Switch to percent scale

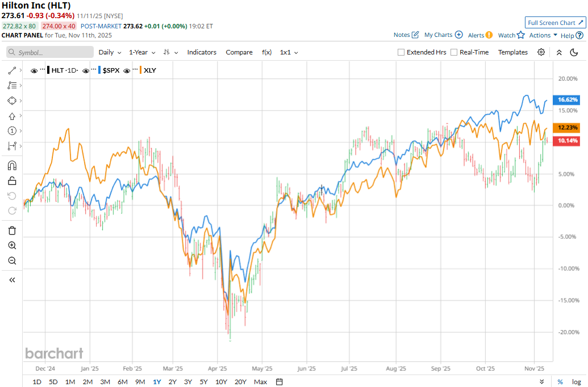tap(560, 382)
